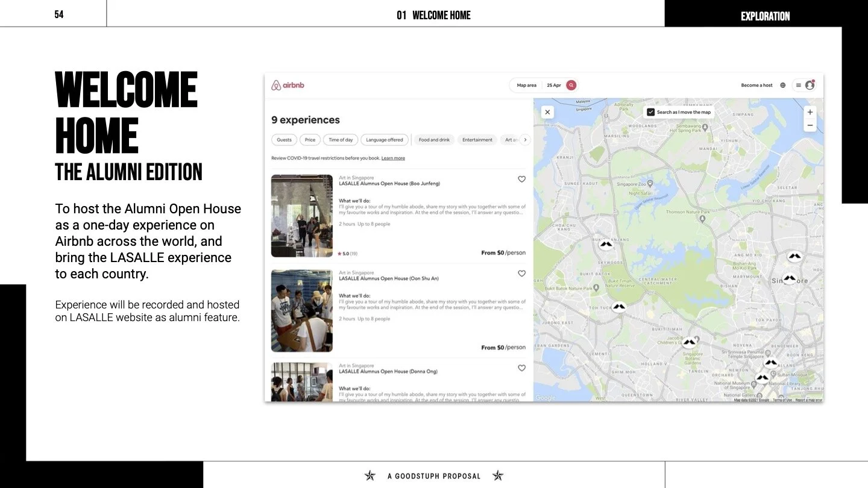Toggle Search as I move the map
The image size is (868, 488).
(x=650, y=112)
